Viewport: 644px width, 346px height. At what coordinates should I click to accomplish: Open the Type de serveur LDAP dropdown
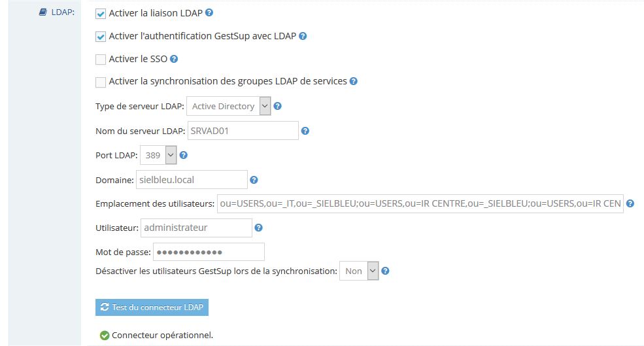228,106
